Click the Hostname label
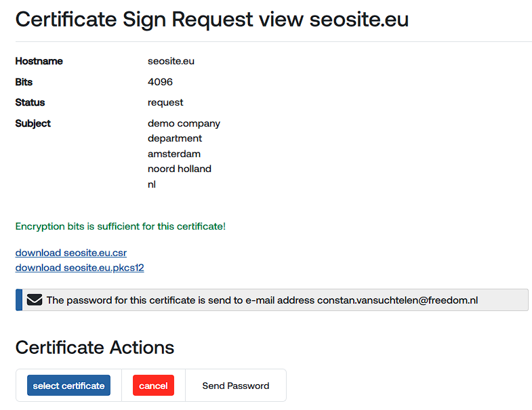 coord(39,61)
